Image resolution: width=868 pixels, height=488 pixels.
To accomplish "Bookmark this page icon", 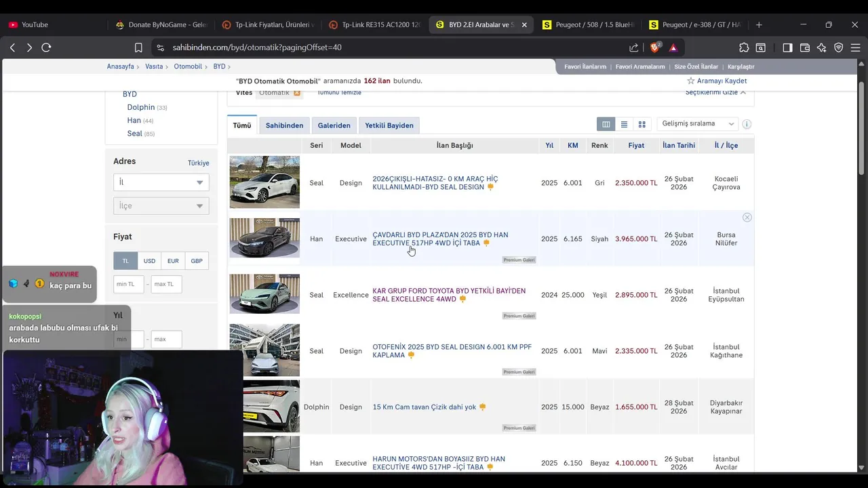I will pyautogui.click(x=138, y=47).
